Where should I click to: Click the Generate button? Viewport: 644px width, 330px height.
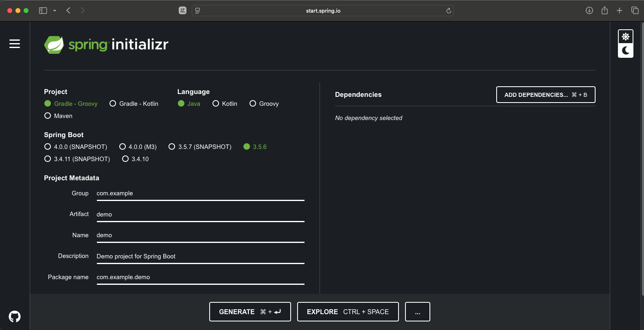pyautogui.click(x=250, y=312)
